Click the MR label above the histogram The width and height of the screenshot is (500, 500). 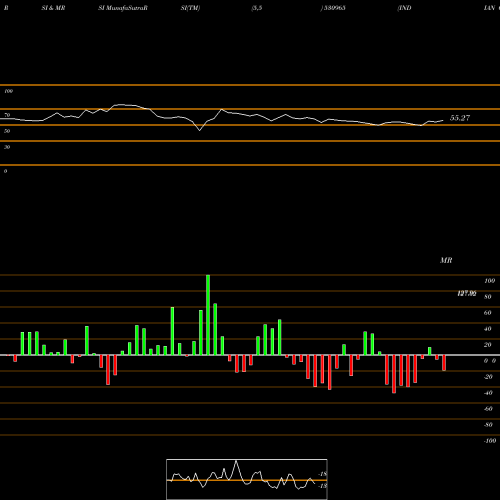[x=446, y=260]
